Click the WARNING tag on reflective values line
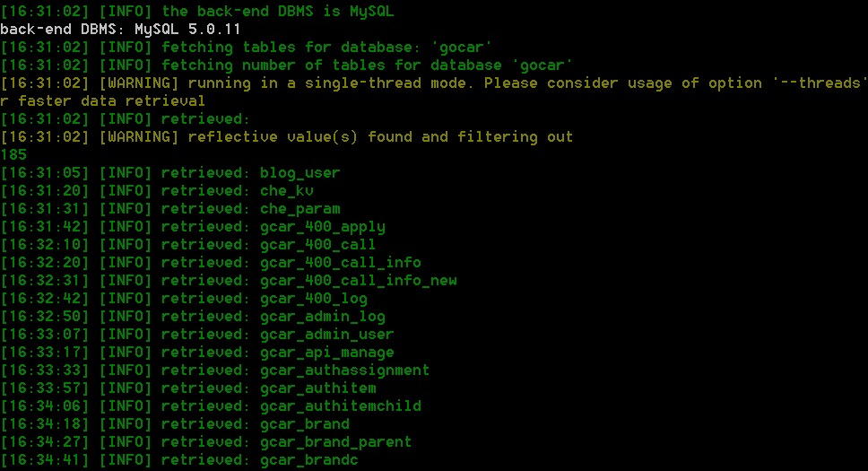 (138, 137)
